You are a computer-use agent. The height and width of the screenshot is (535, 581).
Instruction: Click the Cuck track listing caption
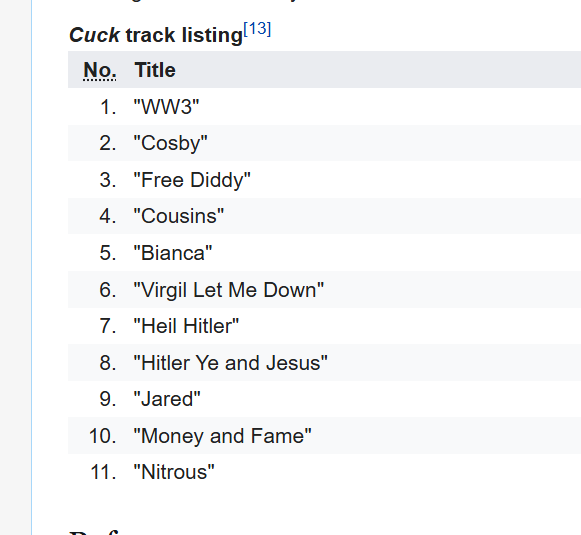[x=156, y=36]
